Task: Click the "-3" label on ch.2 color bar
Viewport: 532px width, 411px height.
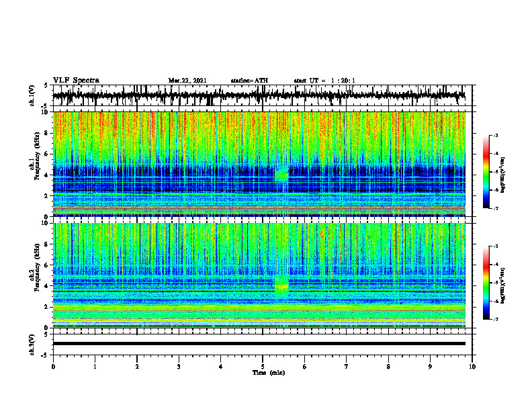Action: click(495, 246)
